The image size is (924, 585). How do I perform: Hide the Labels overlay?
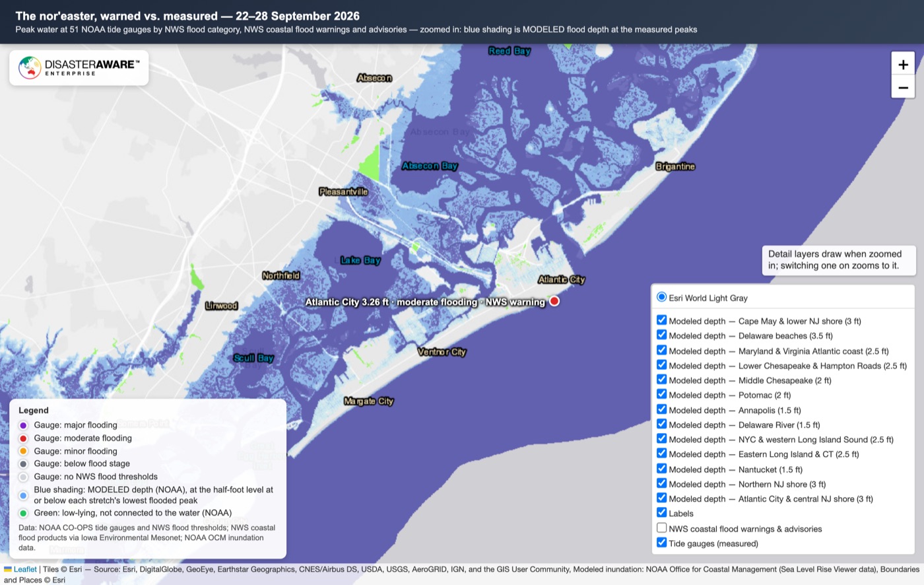coord(662,512)
